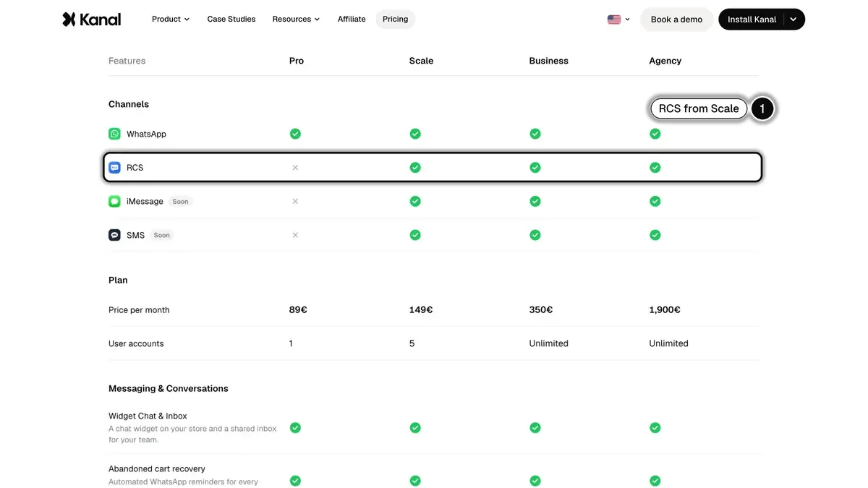Click the blue RCS channel icon
This screenshot has height=488, width=868.
pos(114,167)
